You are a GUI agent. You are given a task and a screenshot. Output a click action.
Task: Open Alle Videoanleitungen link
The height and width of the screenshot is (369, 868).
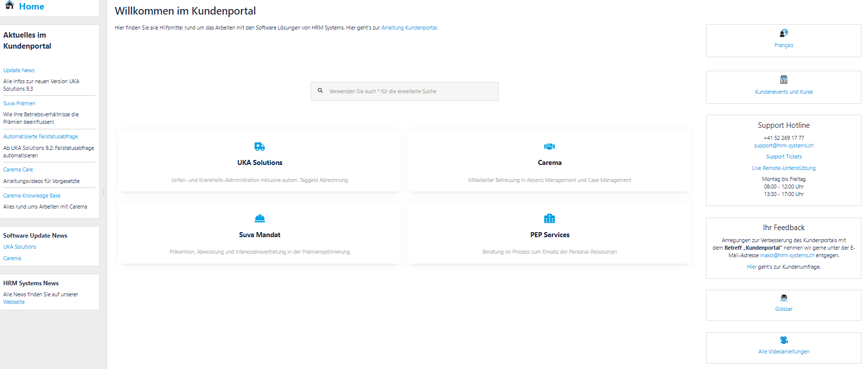coord(784,351)
